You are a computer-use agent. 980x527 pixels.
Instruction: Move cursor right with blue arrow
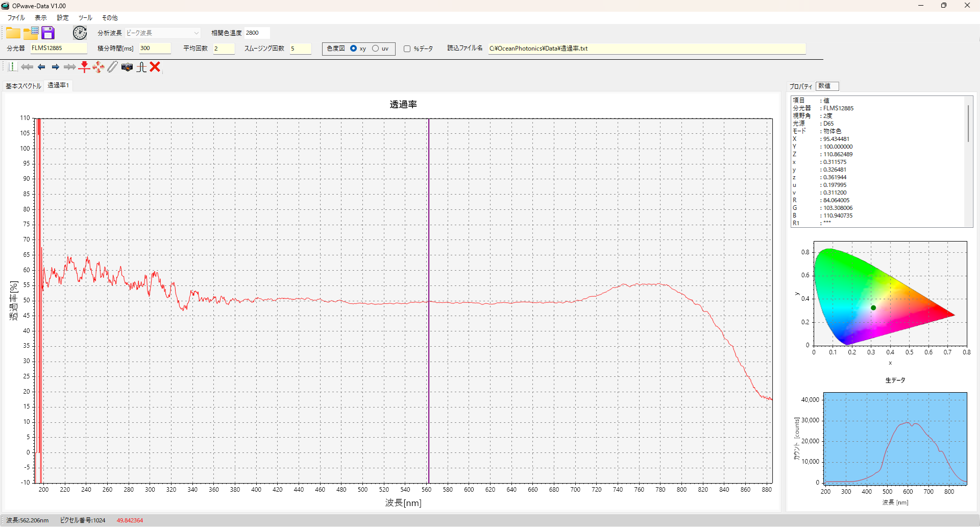tap(56, 67)
